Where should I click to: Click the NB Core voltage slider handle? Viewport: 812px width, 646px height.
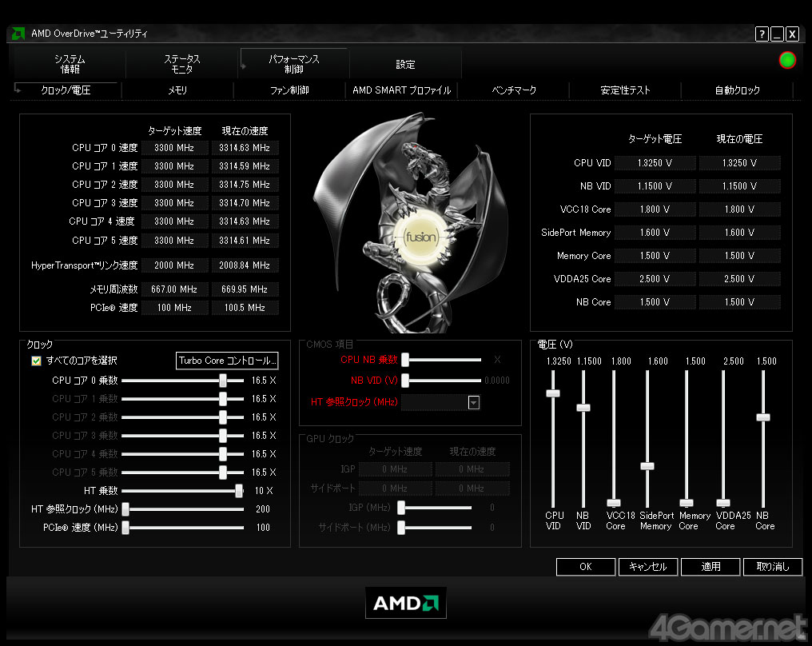(x=763, y=417)
